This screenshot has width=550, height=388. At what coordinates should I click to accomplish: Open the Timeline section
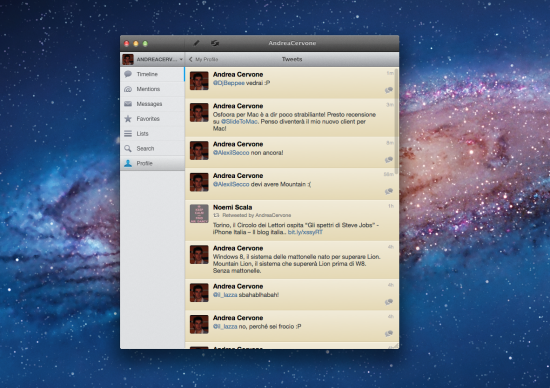coord(152,74)
